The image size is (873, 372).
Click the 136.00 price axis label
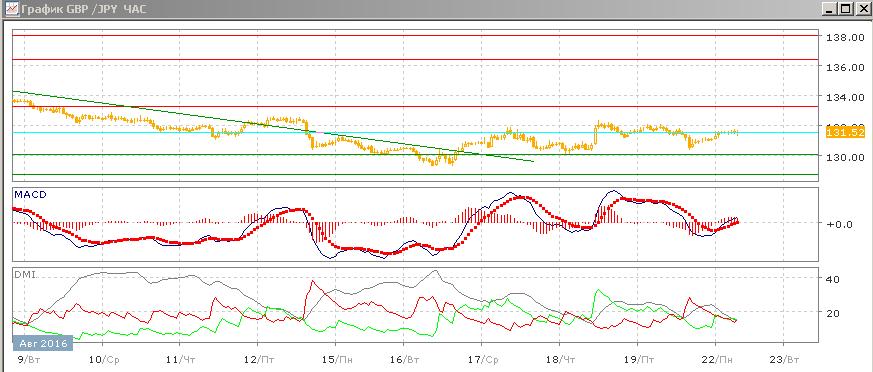(845, 67)
